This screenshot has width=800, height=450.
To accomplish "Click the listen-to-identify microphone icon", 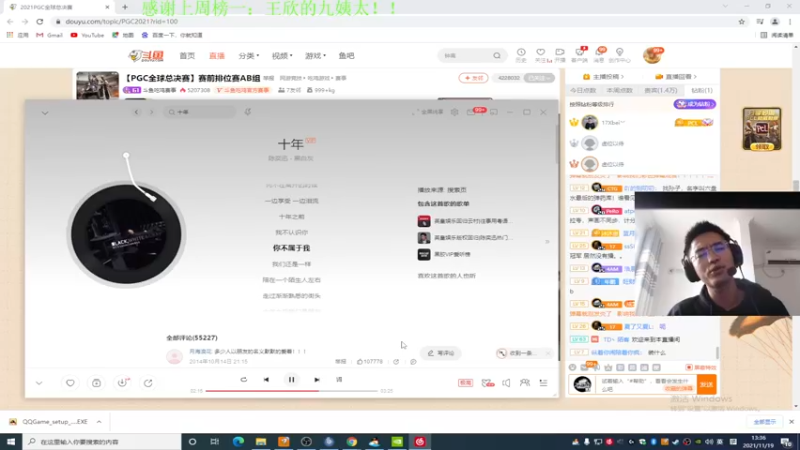I will click(x=248, y=112).
